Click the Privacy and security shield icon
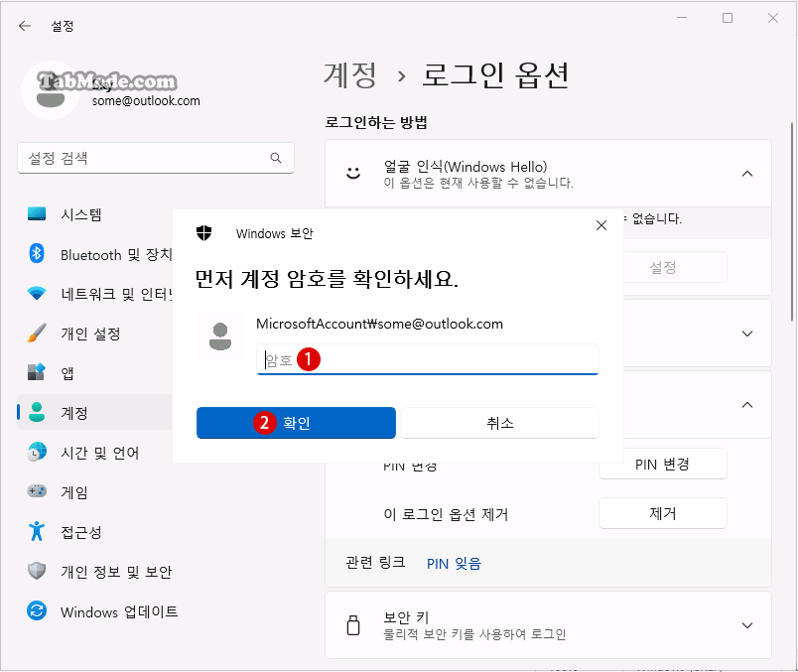798x672 pixels. [37, 571]
